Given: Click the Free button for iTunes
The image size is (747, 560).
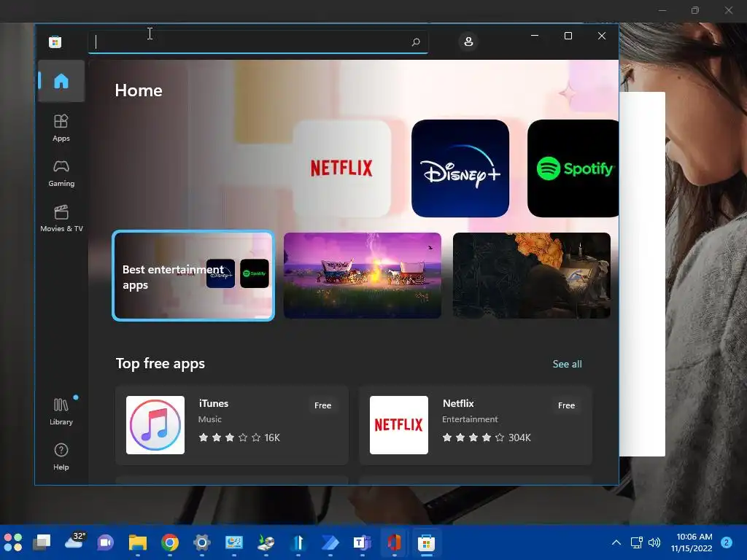Looking at the screenshot, I should pos(322,405).
